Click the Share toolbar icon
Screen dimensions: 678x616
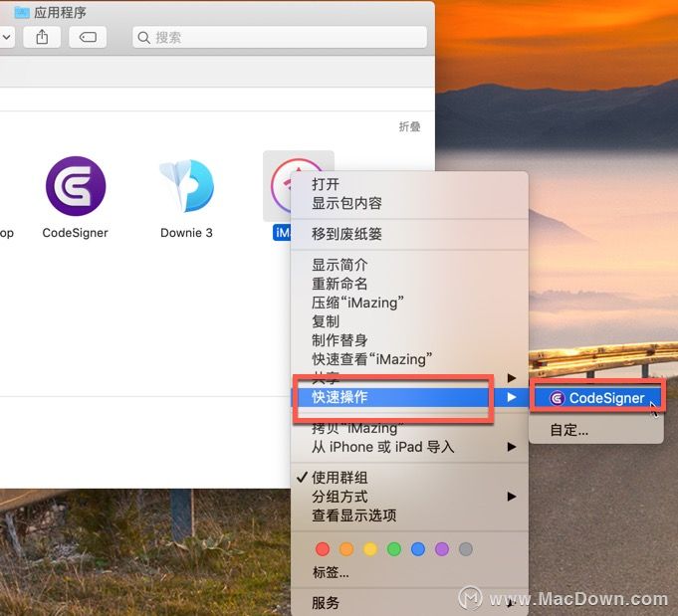pos(42,37)
